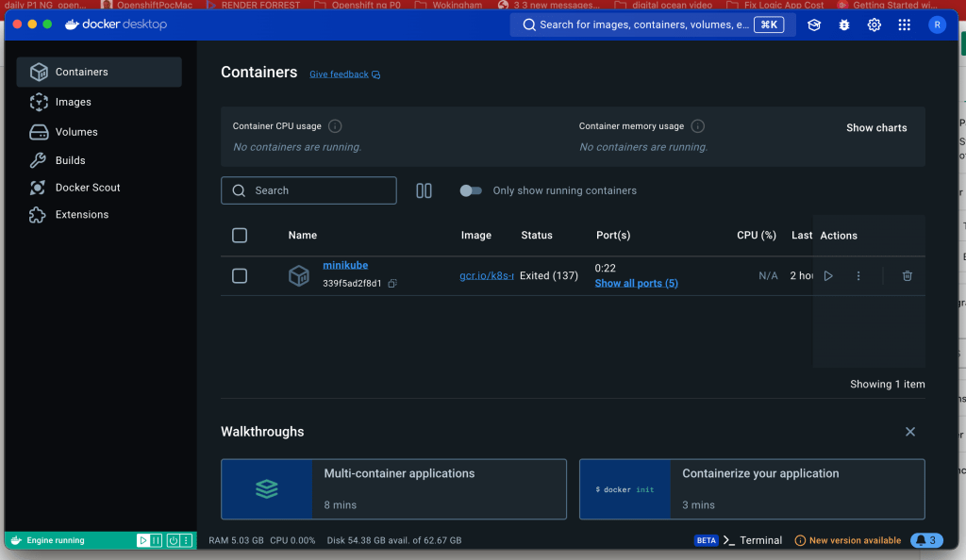
Task: Sort by Status column header
Action: [x=537, y=235]
